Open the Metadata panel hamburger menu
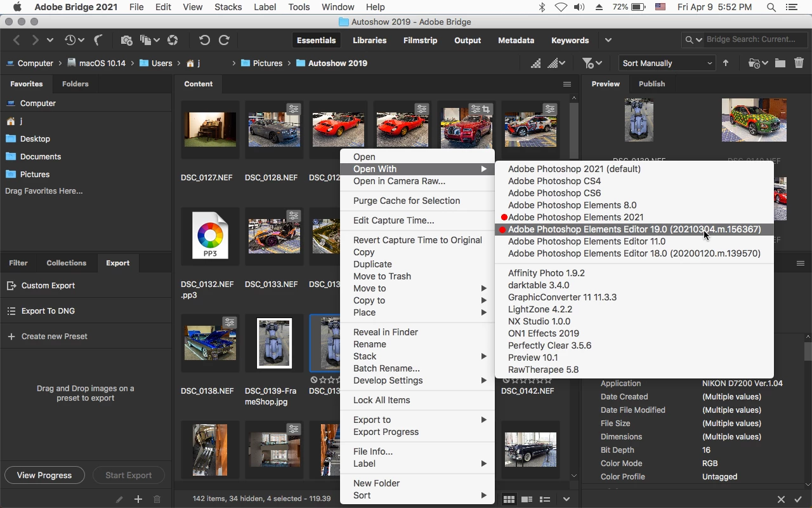This screenshot has height=508, width=812. point(801,263)
